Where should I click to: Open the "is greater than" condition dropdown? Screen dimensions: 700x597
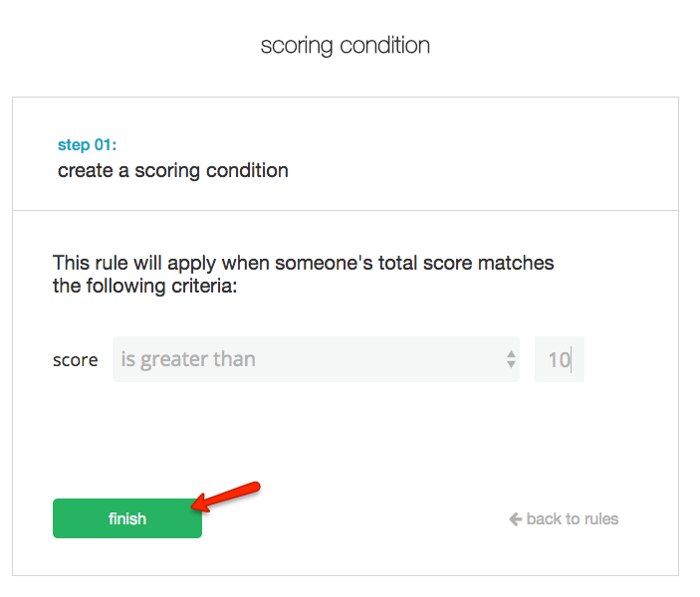click(315, 359)
